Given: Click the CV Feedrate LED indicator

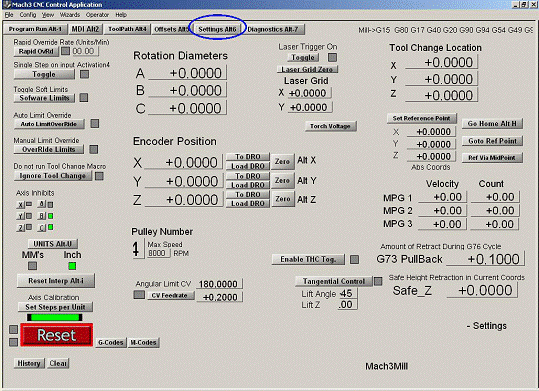Looking at the screenshot, I should pyautogui.click(x=139, y=295).
